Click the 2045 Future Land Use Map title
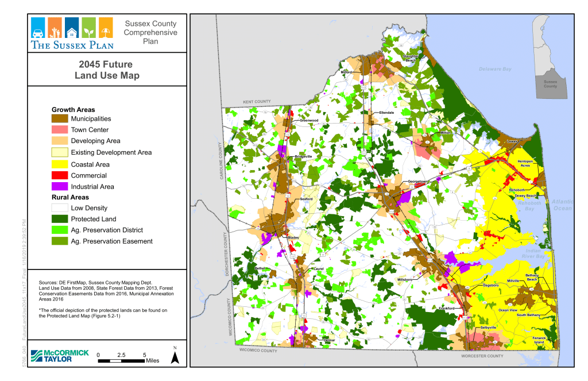 pyautogui.click(x=107, y=70)
